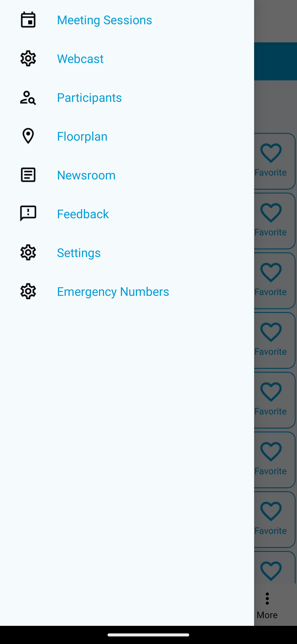Toggle the topmost Favorite heart
Image resolution: width=297 pixels, height=644 pixels.
pyautogui.click(x=271, y=154)
